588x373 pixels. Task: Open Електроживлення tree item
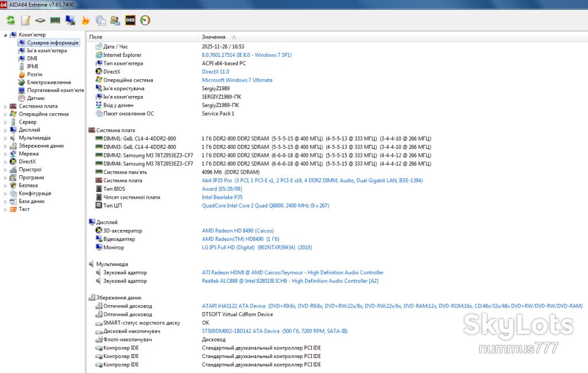pyautogui.click(x=49, y=82)
